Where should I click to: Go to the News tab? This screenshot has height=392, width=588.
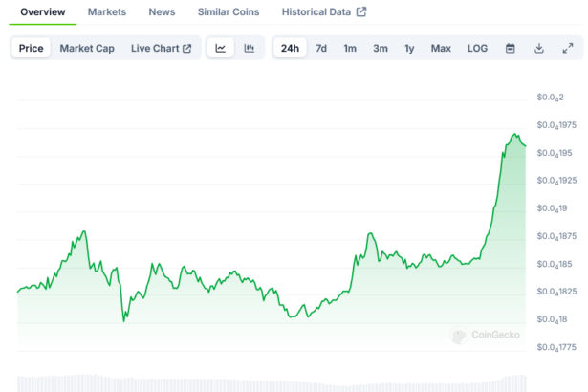point(162,12)
